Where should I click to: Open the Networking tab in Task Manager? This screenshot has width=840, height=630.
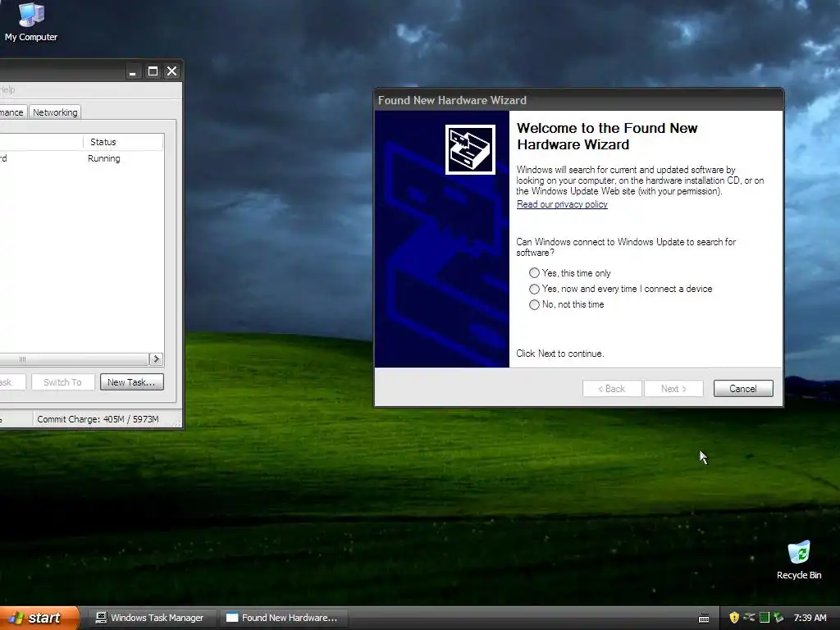[x=55, y=112]
